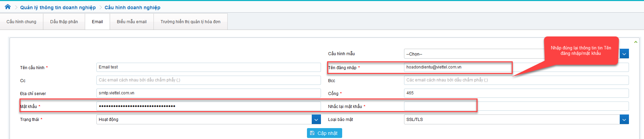The height and width of the screenshot is (139, 644).
Task: Focus the Tên cấu hình input field
Action: click(208, 67)
